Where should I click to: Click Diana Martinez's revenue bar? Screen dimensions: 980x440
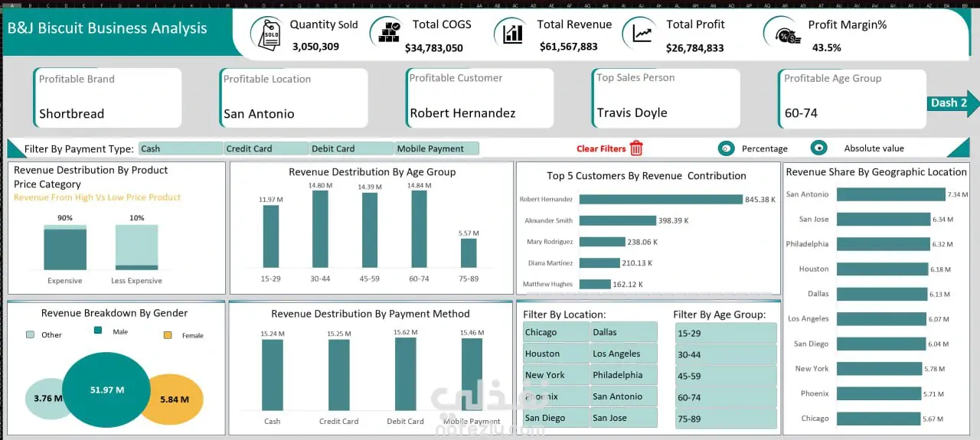click(x=599, y=263)
